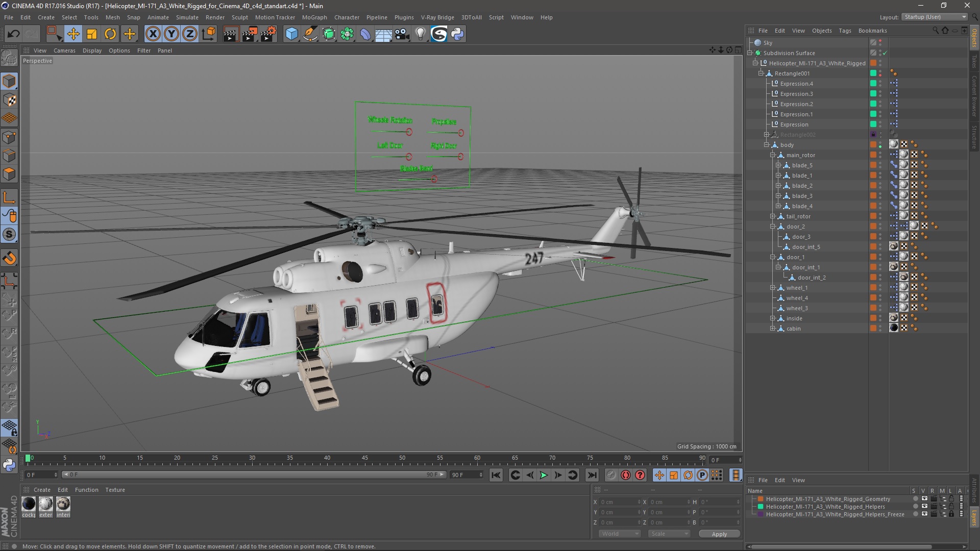Select the Rotate tool icon
The image size is (980, 551).
click(110, 34)
